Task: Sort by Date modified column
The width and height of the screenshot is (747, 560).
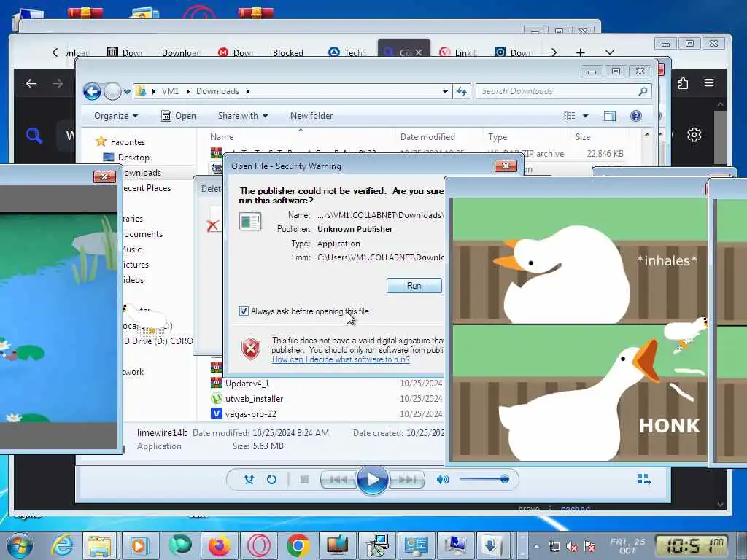Action: (427, 136)
